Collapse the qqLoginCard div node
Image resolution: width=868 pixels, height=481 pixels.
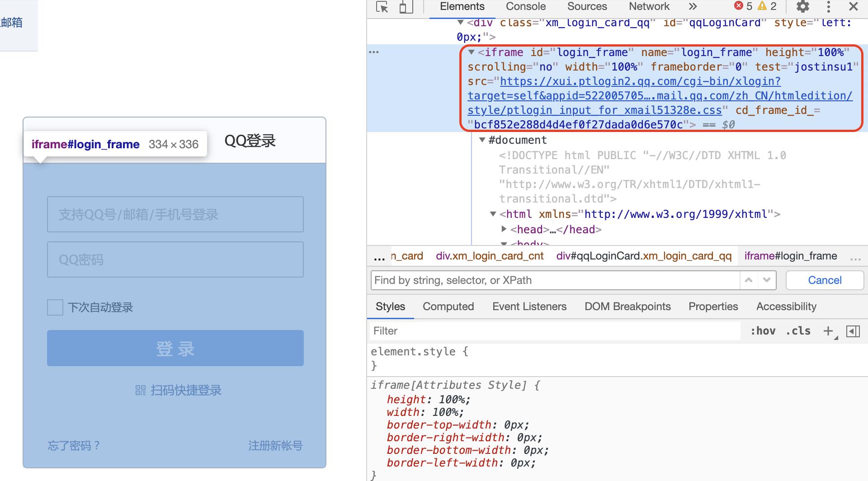click(x=460, y=22)
